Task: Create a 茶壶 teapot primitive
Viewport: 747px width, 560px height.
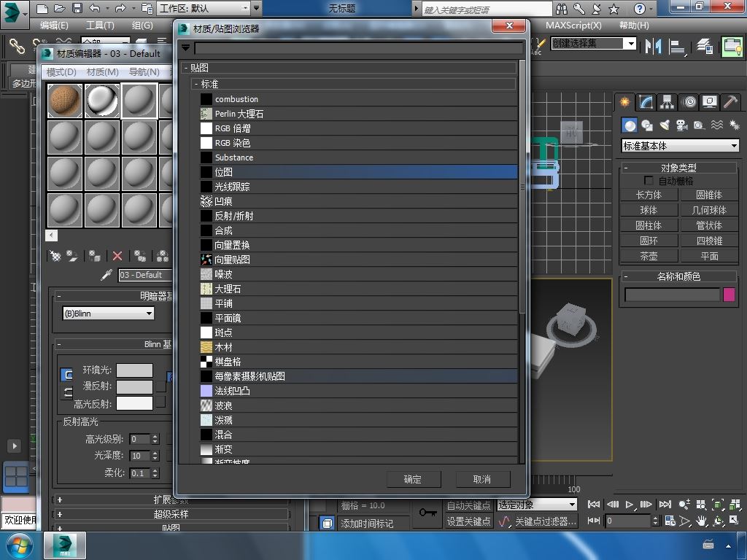Action: (649, 256)
